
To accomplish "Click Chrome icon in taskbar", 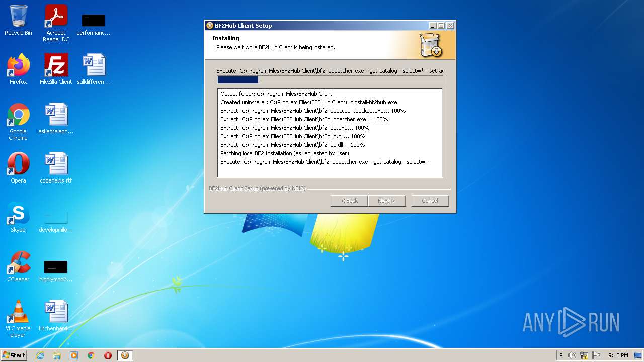I will click(91, 355).
